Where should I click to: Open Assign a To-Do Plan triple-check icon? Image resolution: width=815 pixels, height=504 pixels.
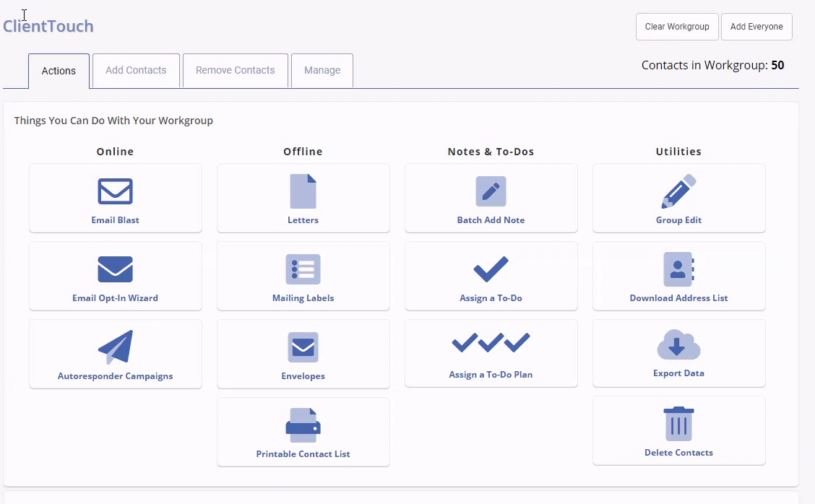point(491,343)
